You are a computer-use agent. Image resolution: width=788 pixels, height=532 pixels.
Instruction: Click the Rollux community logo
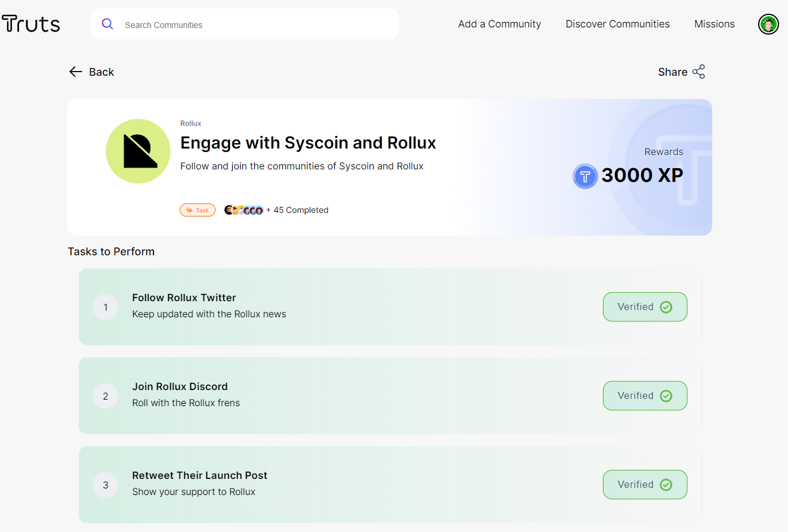[x=138, y=151]
